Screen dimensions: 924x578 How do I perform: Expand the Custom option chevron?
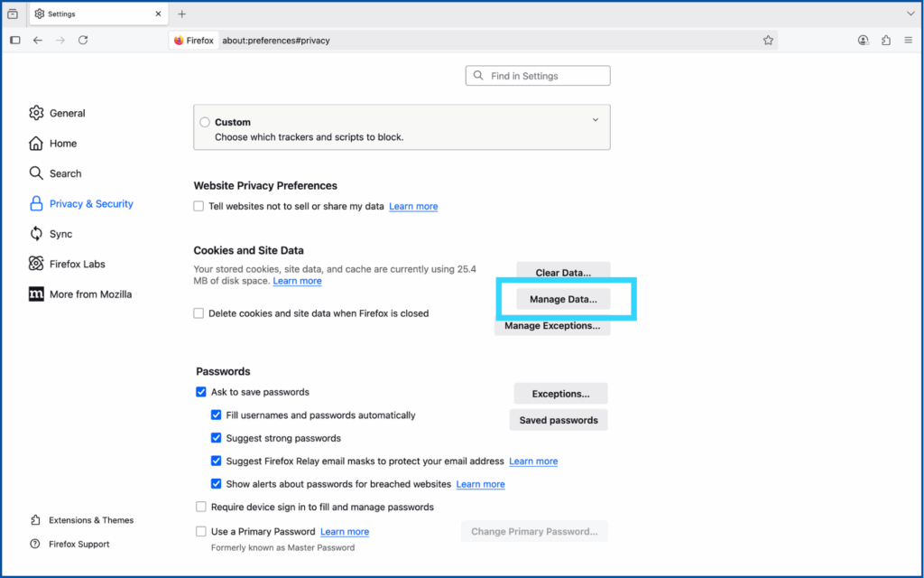[595, 120]
